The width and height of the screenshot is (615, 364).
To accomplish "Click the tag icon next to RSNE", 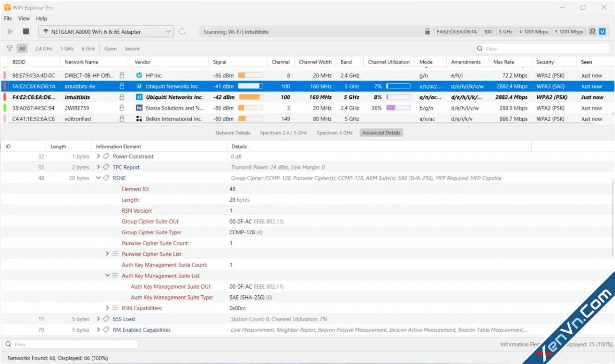I will 106,178.
